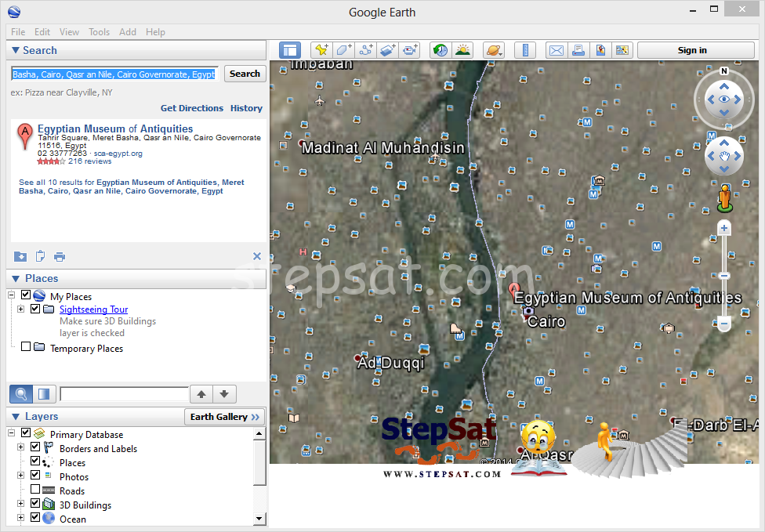Image resolution: width=765 pixels, height=532 pixels.
Task: Select the Add Polygon tool
Action: tap(343, 50)
